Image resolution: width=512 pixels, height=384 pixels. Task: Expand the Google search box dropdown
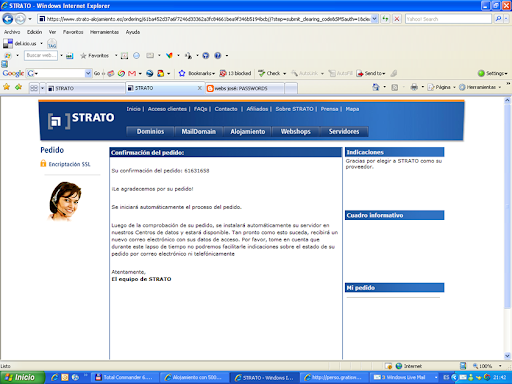click(88, 73)
